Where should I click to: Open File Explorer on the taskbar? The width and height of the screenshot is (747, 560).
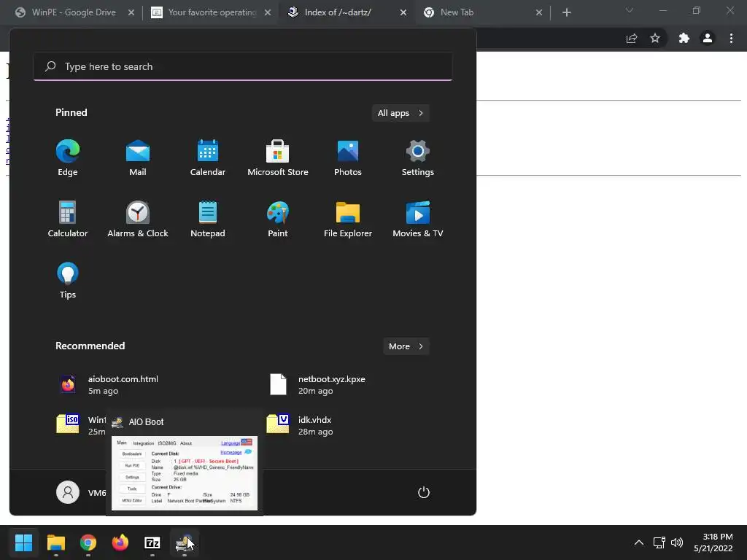click(56, 542)
